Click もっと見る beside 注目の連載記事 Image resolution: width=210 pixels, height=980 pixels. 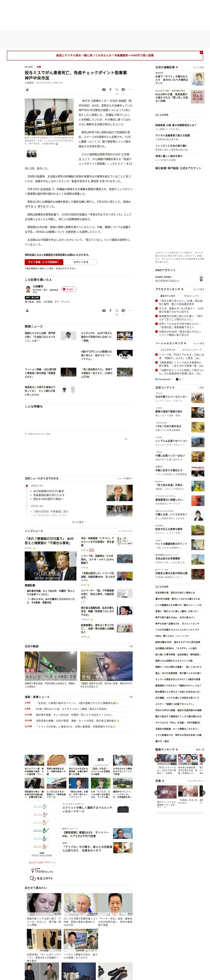[x=199, y=67]
